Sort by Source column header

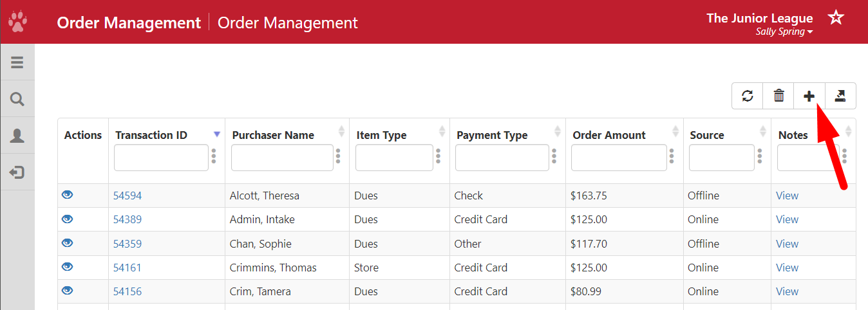click(x=707, y=135)
